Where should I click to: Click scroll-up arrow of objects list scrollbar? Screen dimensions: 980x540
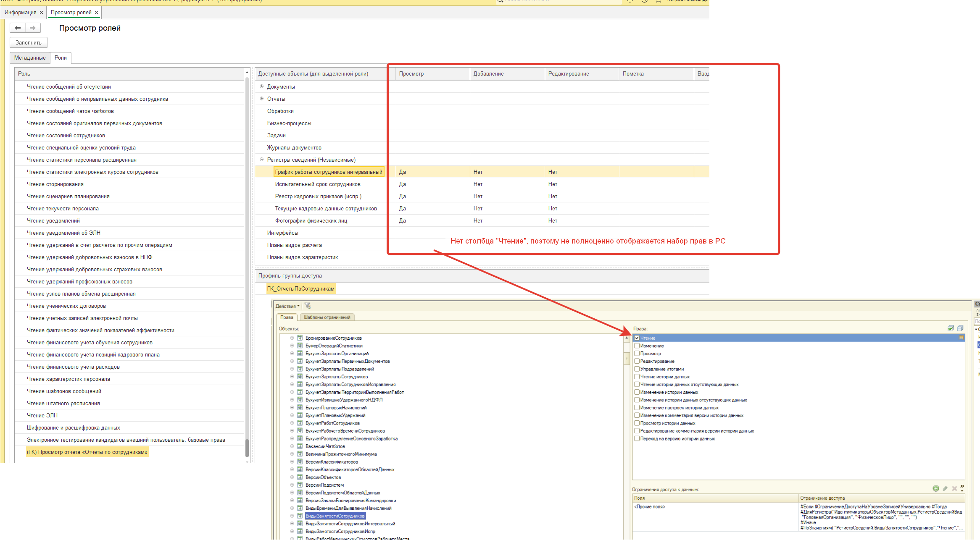[x=627, y=338]
